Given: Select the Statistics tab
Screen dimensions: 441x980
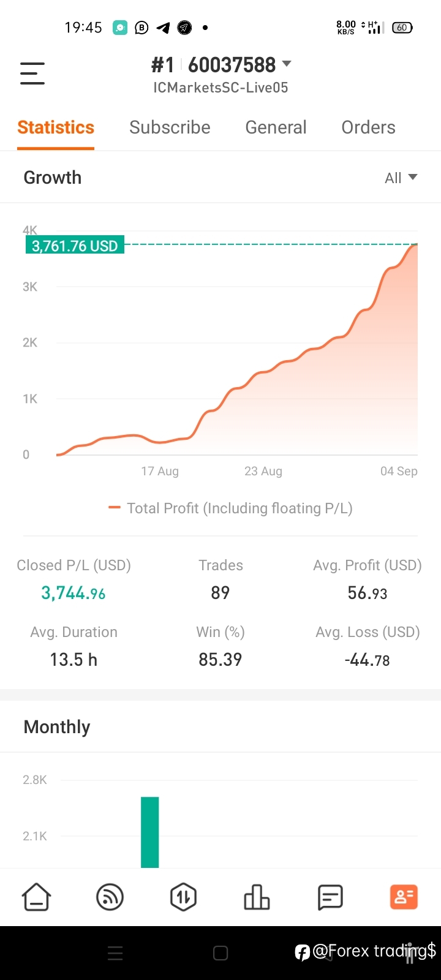Looking at the screenshot, I should point(56,127).
